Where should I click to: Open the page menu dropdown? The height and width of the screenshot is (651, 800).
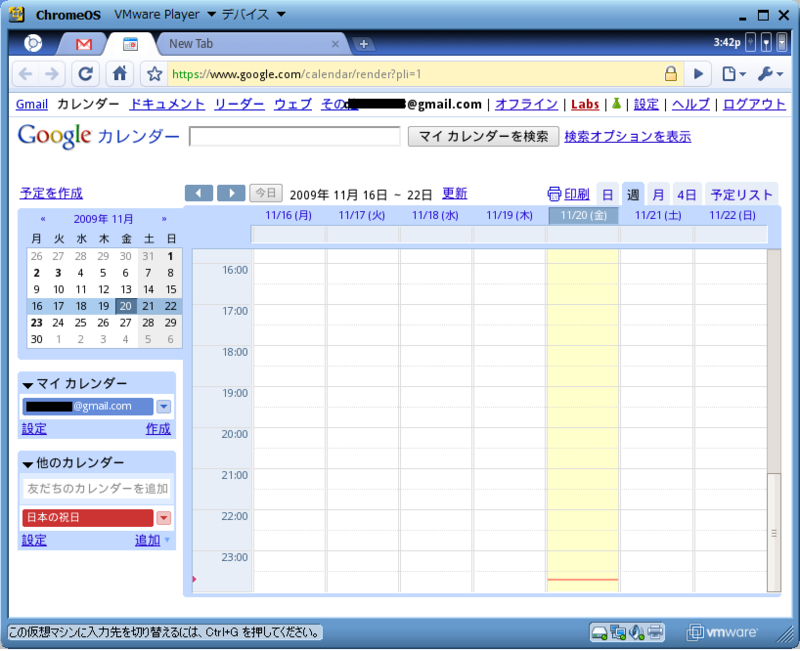pos(734,74)
